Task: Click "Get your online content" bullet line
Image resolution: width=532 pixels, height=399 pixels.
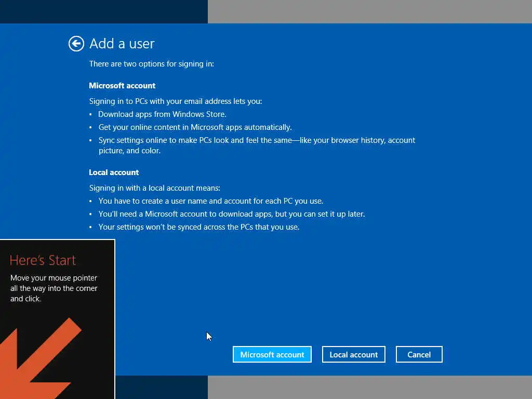Action: click(x=195, y=127)
